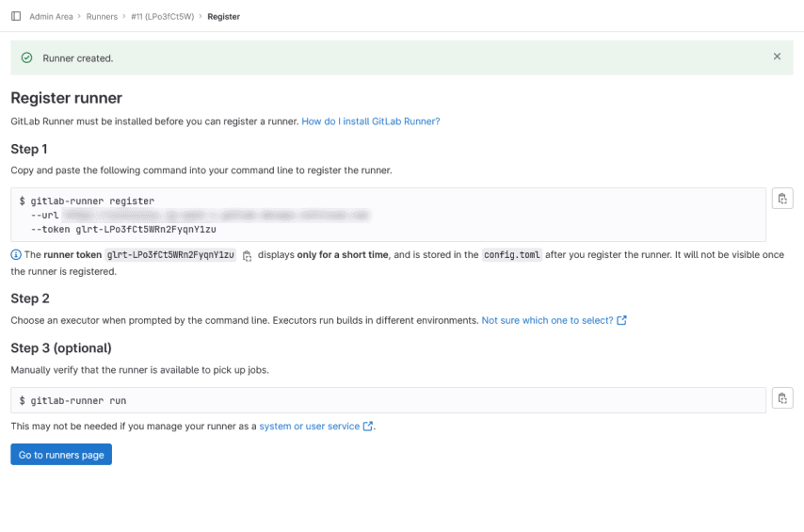Screen dimensions: 804x532
Task: Toggle the sidebar panel icon
Action: 16,16
